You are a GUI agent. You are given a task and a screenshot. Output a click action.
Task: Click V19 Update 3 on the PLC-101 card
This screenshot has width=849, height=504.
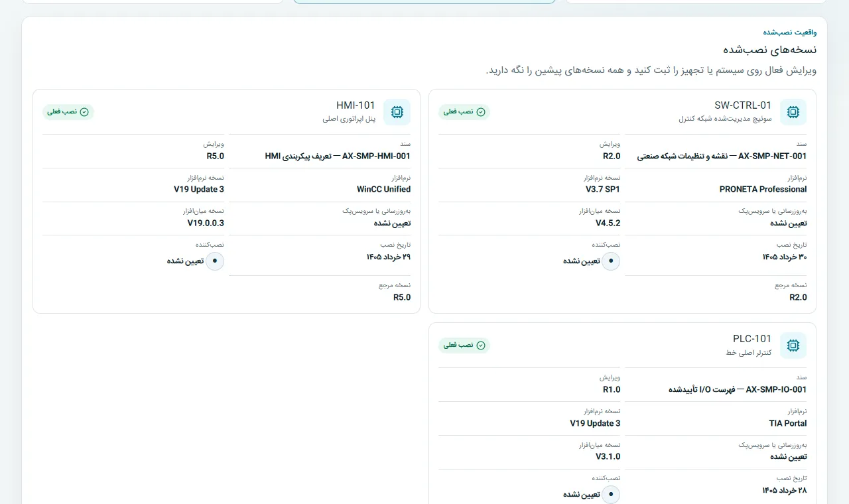pos(596,423)
